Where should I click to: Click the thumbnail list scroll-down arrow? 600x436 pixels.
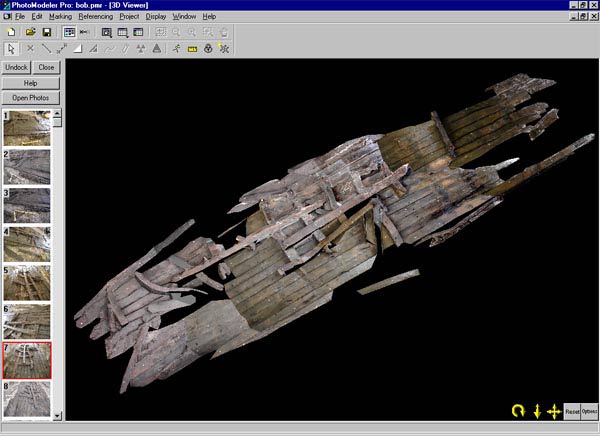point(57,416)
